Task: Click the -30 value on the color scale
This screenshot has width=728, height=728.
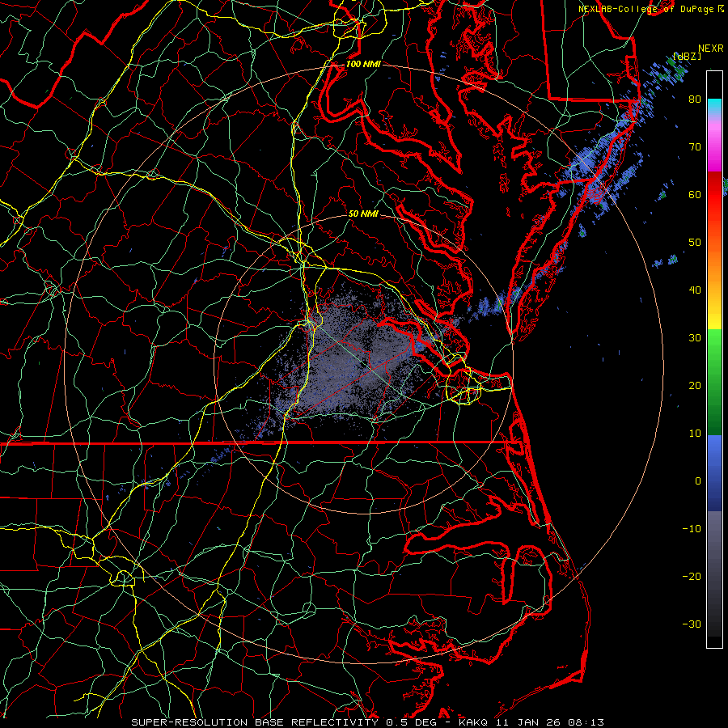Action: [x=692, y=624]
